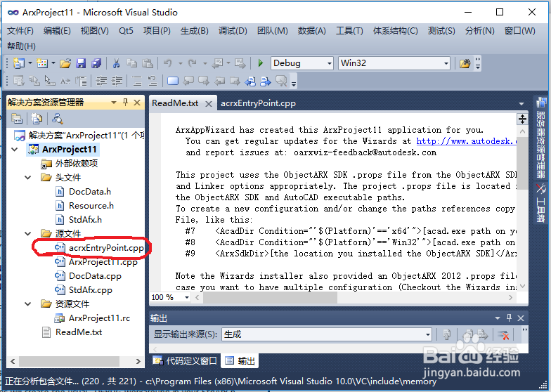Click the editor vertical scrollbar thumb
This screenshot has width=551, height=392.
(522, 163)
